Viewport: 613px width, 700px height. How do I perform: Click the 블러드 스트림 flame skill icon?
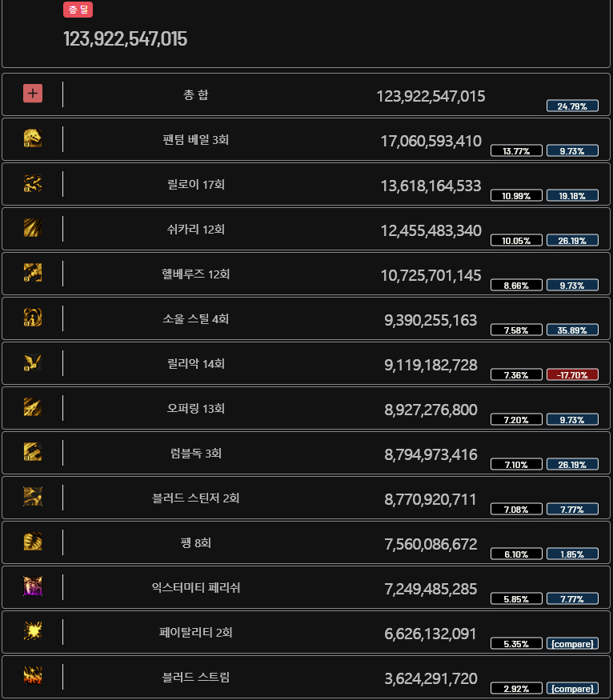click(x=33, y=675)
